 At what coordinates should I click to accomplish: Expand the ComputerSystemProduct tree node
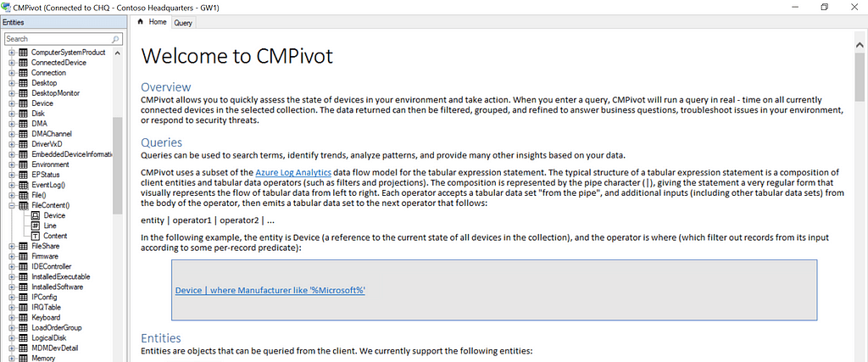click(12, 53)
